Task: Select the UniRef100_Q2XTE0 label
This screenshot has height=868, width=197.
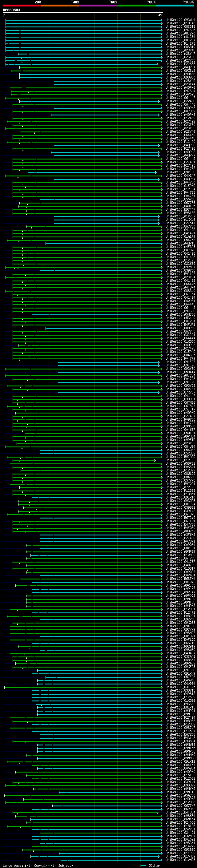Action: pos(180,125)
